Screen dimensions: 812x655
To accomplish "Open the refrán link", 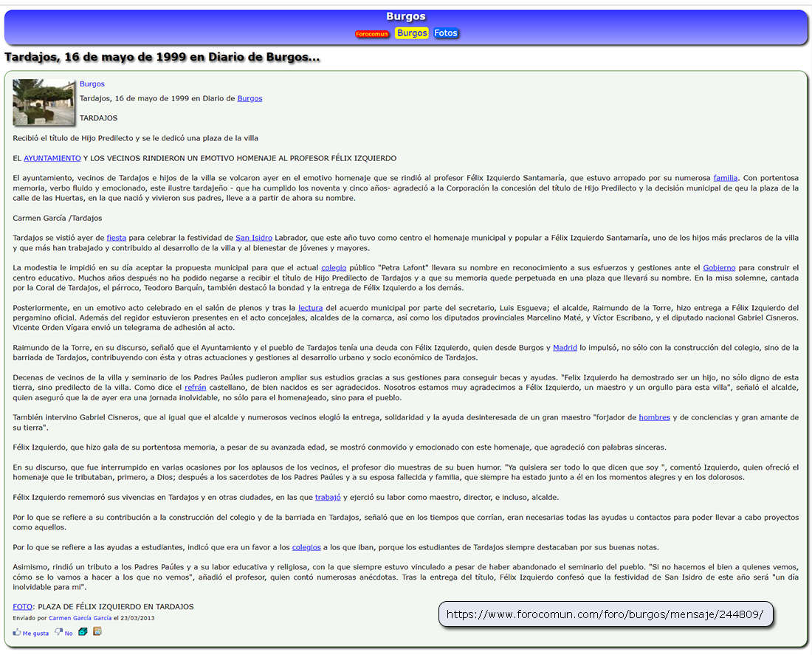I will (x=195, y=388).
